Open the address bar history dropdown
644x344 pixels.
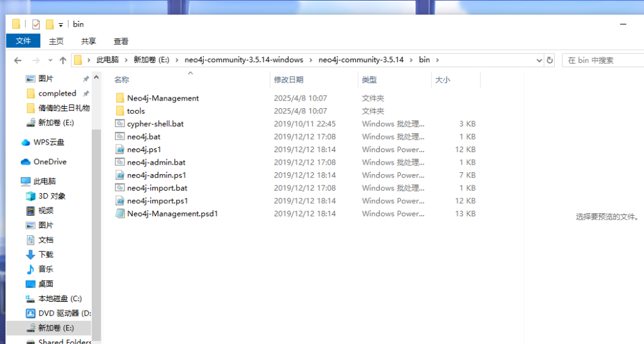tap(539, 60)
